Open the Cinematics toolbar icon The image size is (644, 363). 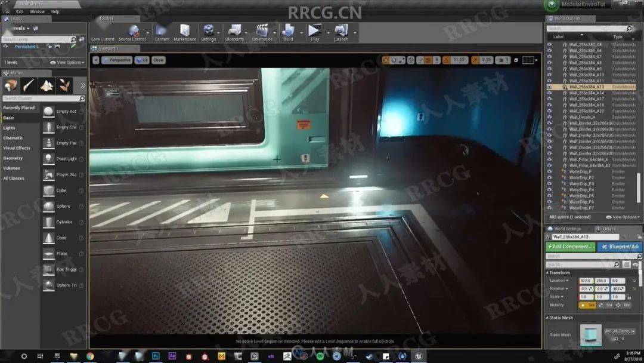262,32
